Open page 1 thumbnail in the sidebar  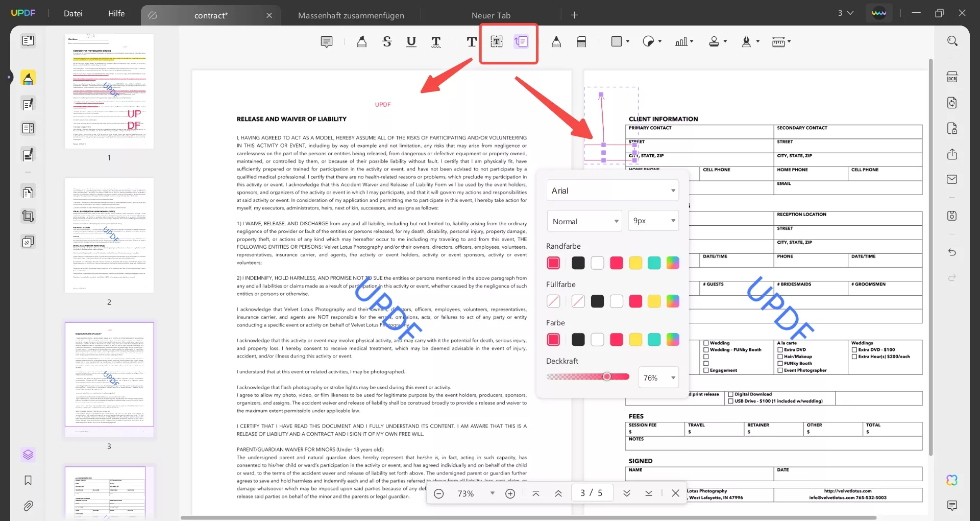(109, 91)
